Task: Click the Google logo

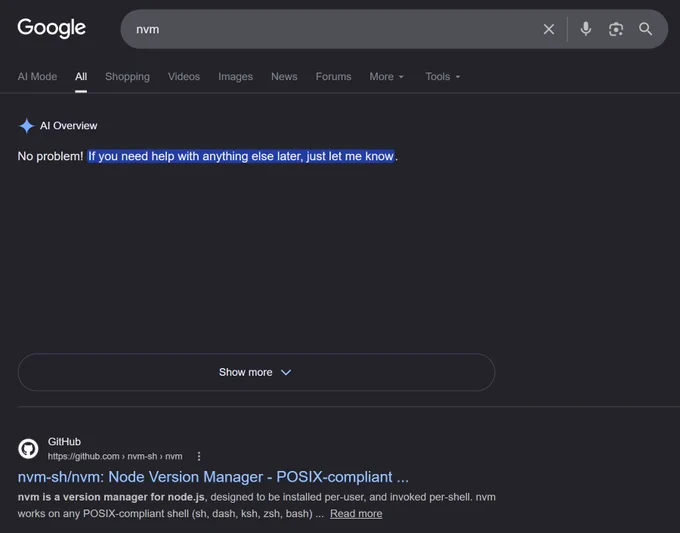Action: pyautogui.click(x=52, y=28)
